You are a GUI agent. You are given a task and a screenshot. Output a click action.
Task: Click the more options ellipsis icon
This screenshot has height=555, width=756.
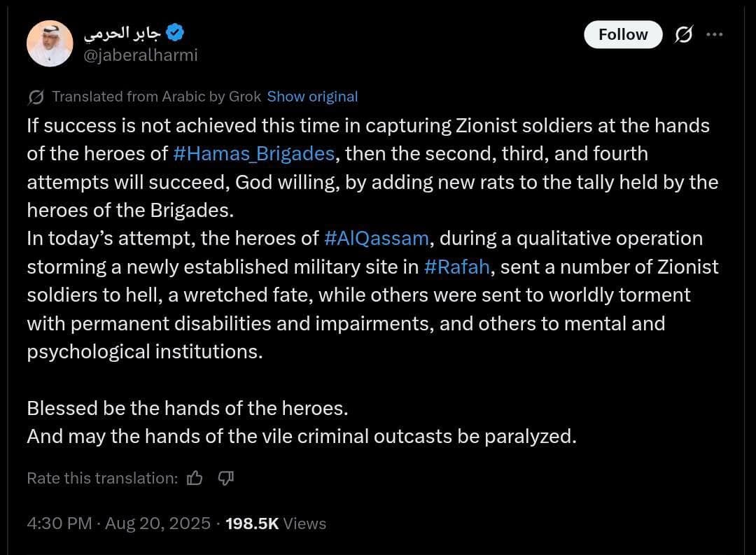715,34
